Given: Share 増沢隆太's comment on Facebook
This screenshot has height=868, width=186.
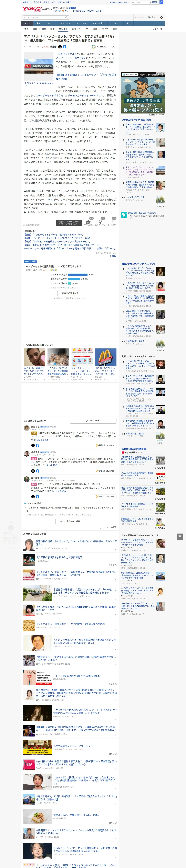Looking at the screenshot, I should pos(38,496).
